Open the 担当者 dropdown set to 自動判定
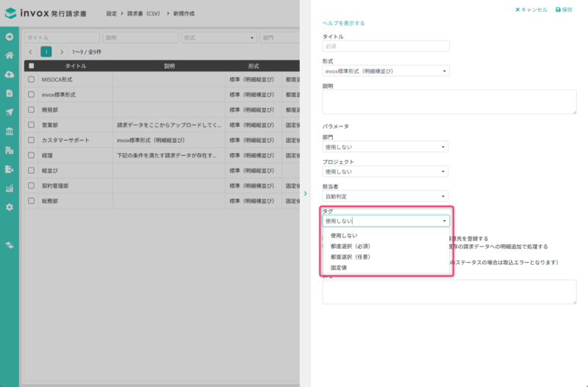Image resolution: width=588 pixels, height=387 pixels. (x=386, y=196)
